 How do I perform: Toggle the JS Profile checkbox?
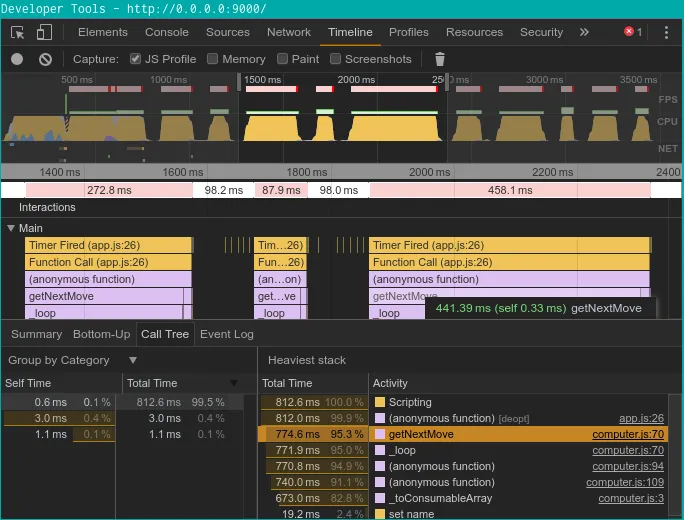pyautogui.click(x=135, y=58)
